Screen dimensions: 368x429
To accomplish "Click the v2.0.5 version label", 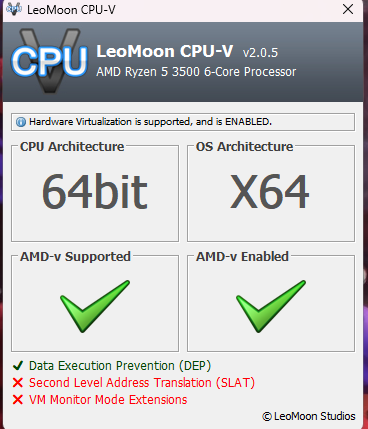I will coord(260,53).
